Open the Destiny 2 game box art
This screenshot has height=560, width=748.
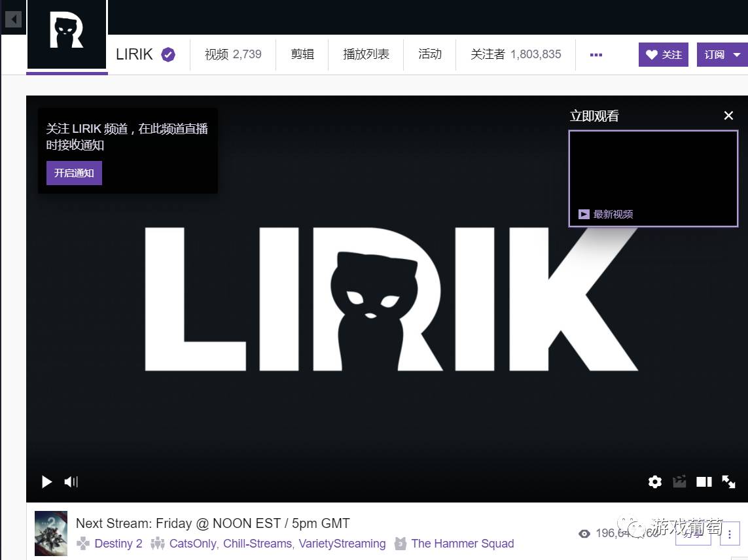pos(51,533)
